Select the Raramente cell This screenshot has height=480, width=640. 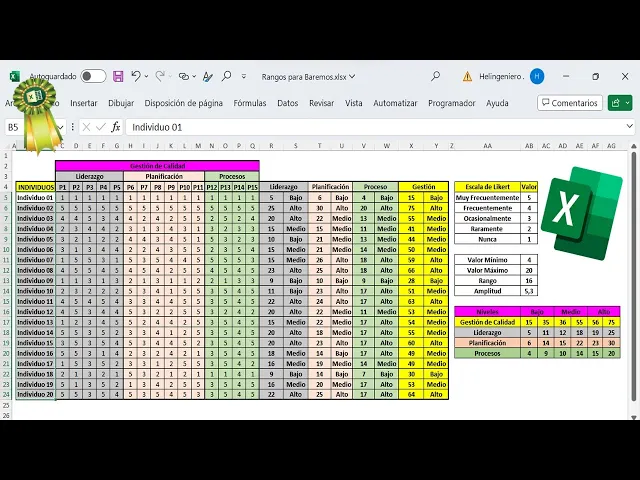coord(487,229)
